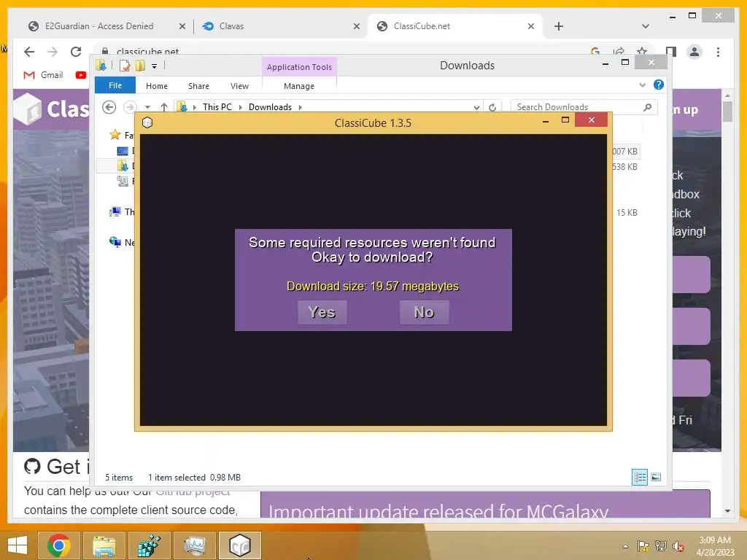Click the Properties quick access icon
The image size is (747, 560).
pos(125,66)
